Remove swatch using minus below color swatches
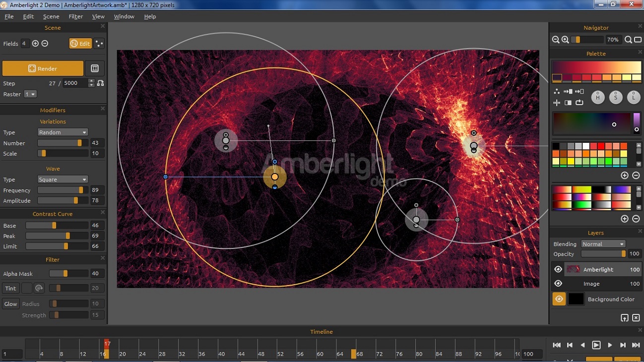The height and width of the screenshot is (362, 644). (x=636, y=176)
